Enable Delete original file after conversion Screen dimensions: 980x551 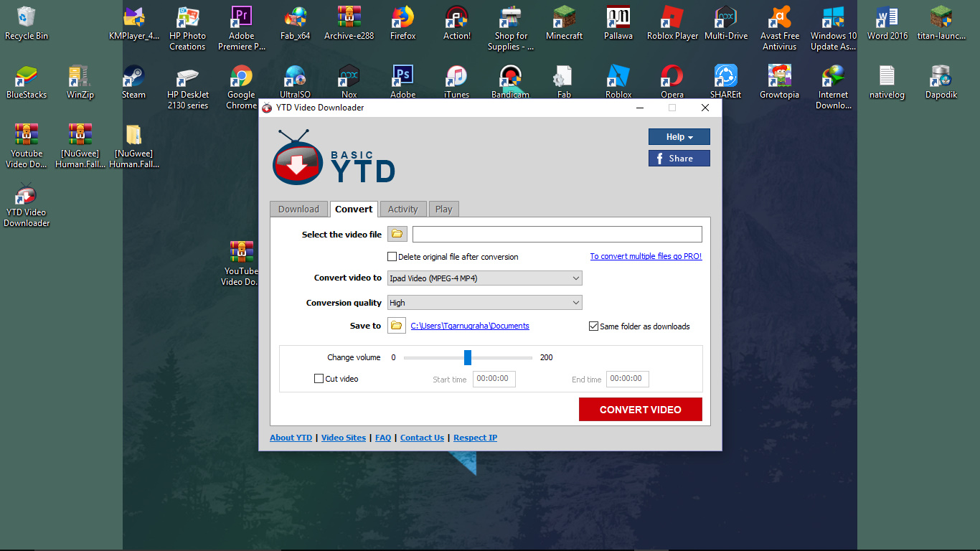[392, 256]
